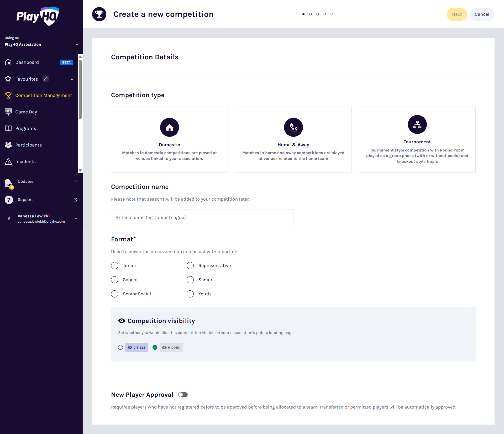Expand the PlayHQ Association switcher
Image resolution: width=504 pixels, height=434 pixels.
coord(77,44)
